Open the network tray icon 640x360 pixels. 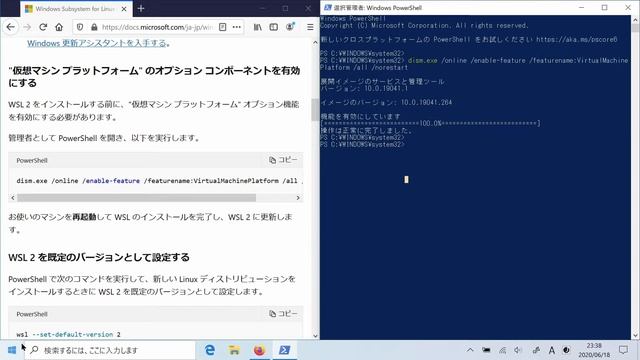[x=502, y=350]
